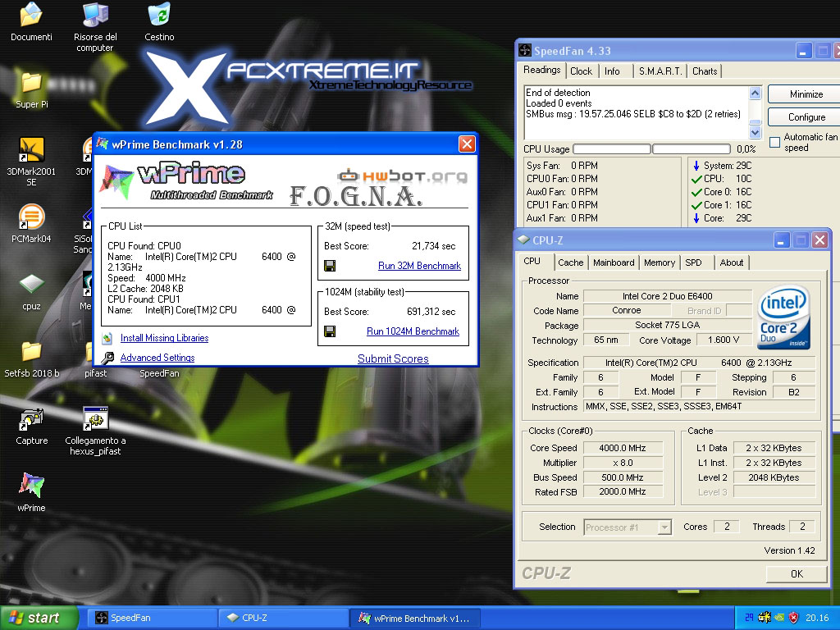Click the yellow tray icon in system tray
Viewport: 840px width, 630px height.
(x=765, y=618)
